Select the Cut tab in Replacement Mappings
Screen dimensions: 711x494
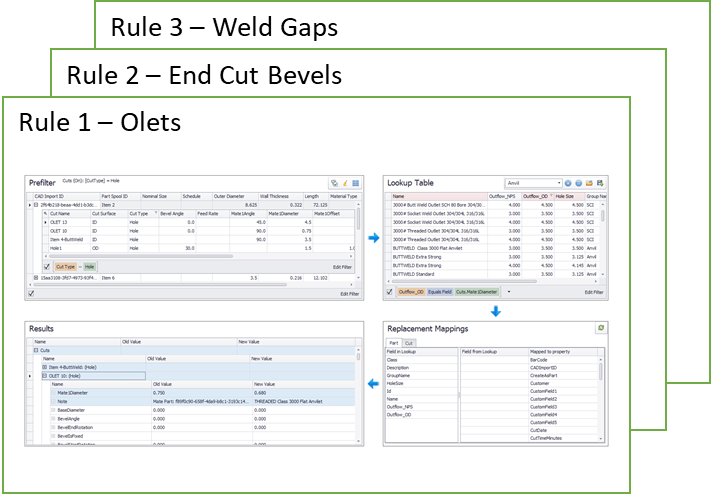point(409,343)
